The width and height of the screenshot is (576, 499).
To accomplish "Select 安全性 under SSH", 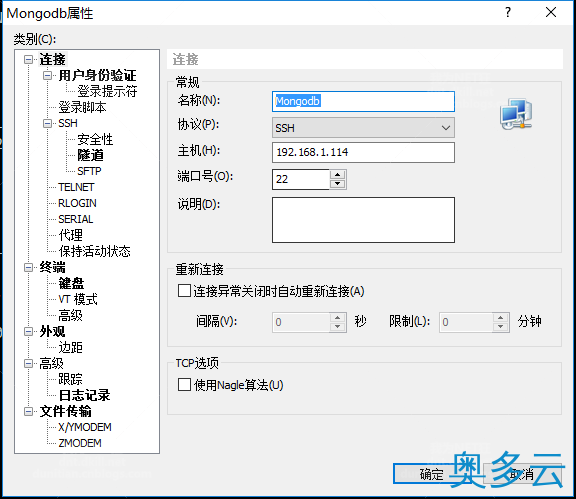I will 95,139.
